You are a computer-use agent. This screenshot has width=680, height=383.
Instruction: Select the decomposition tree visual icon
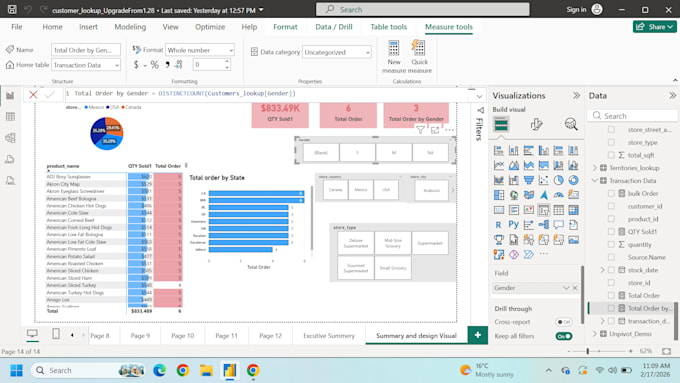tap(543, 225)
